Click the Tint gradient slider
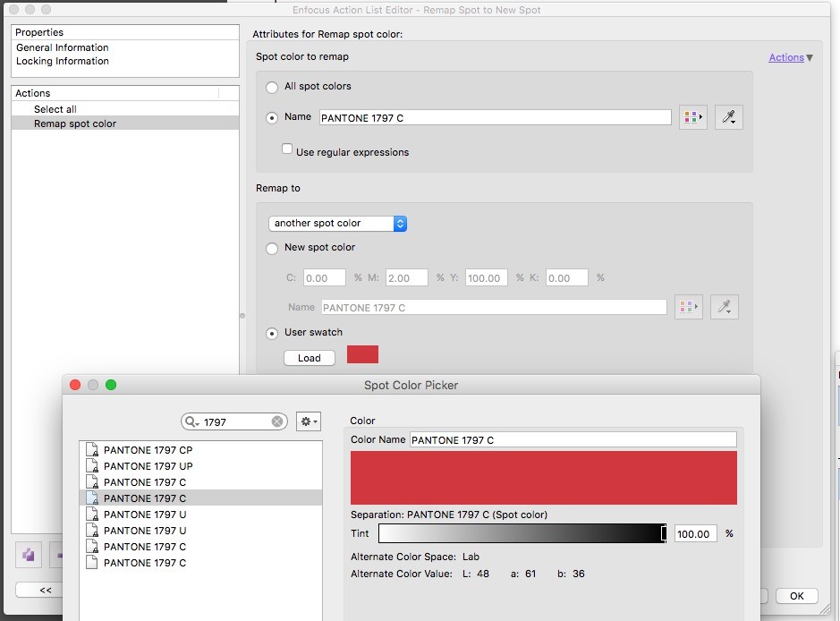Image resolution: width=840 pixels, height=621 pixels. (x=522, y=533)
